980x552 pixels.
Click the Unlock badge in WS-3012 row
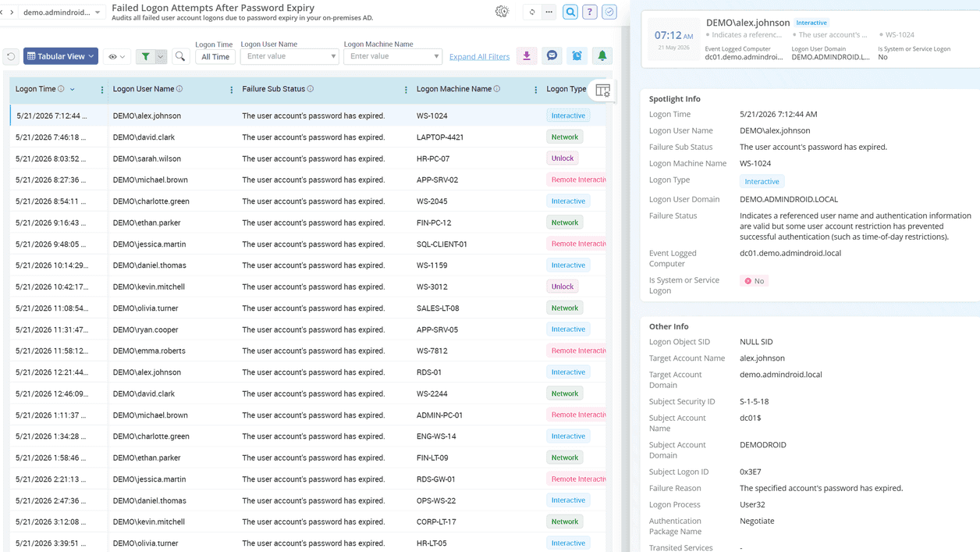562,287
